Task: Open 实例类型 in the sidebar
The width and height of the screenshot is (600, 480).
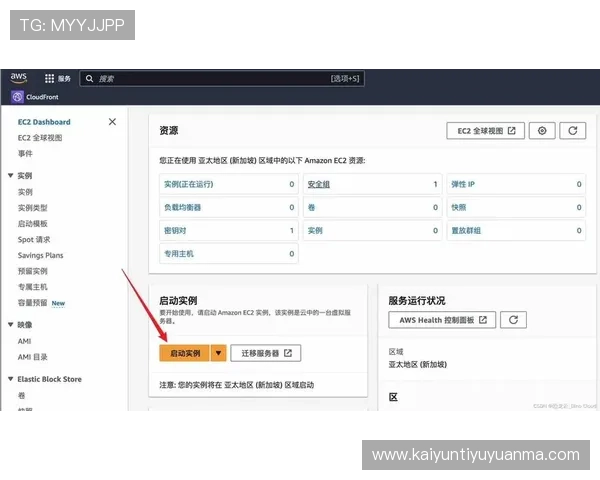Action: click(x=33, y=208)
